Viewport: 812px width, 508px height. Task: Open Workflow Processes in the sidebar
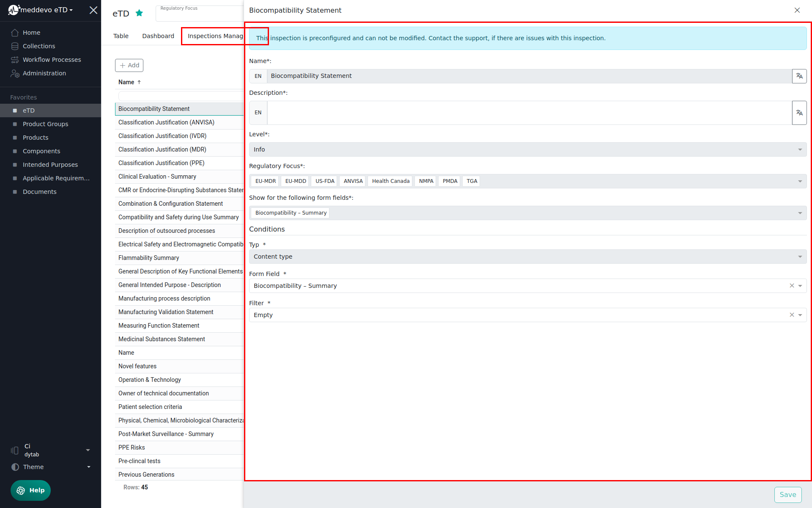coord(52,60)
